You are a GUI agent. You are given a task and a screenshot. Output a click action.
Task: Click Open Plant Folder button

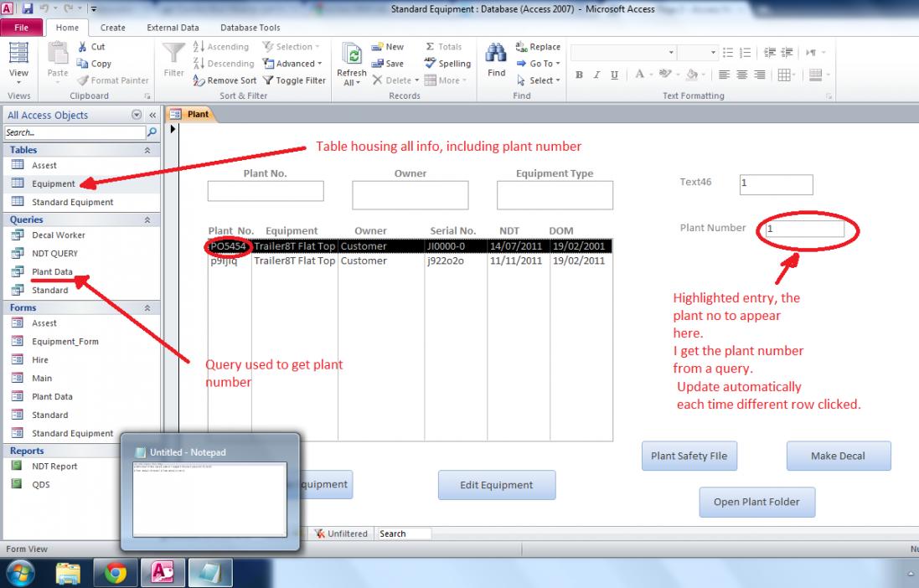click(756, 502)
